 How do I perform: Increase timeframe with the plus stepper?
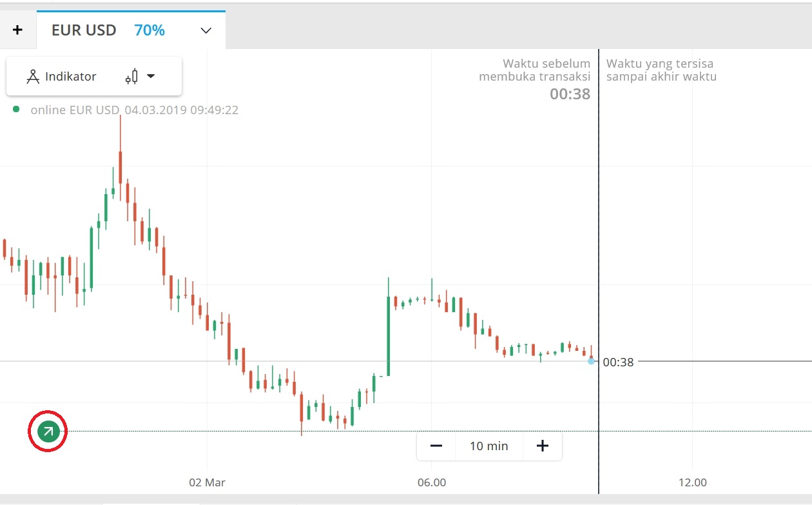click(x=542, y=446)
